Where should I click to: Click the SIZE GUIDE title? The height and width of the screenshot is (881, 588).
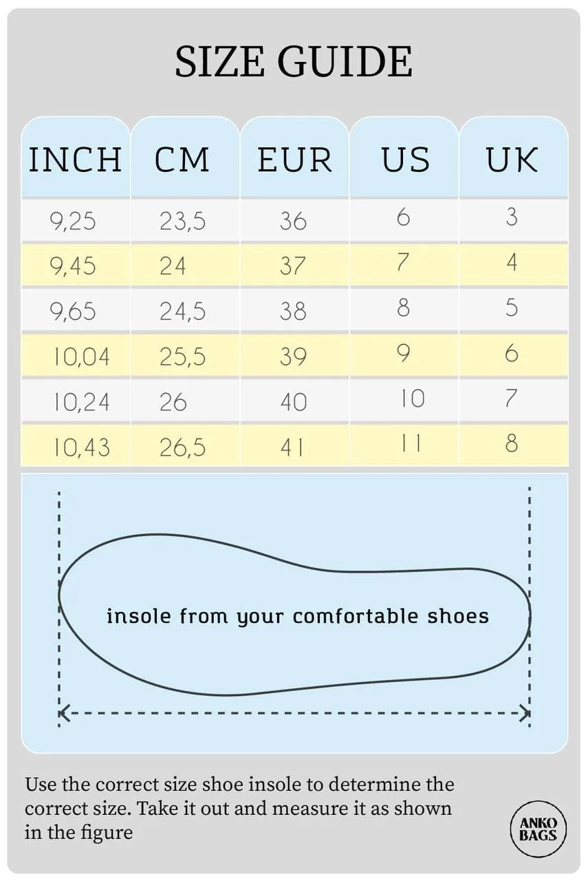click(294, 62)
